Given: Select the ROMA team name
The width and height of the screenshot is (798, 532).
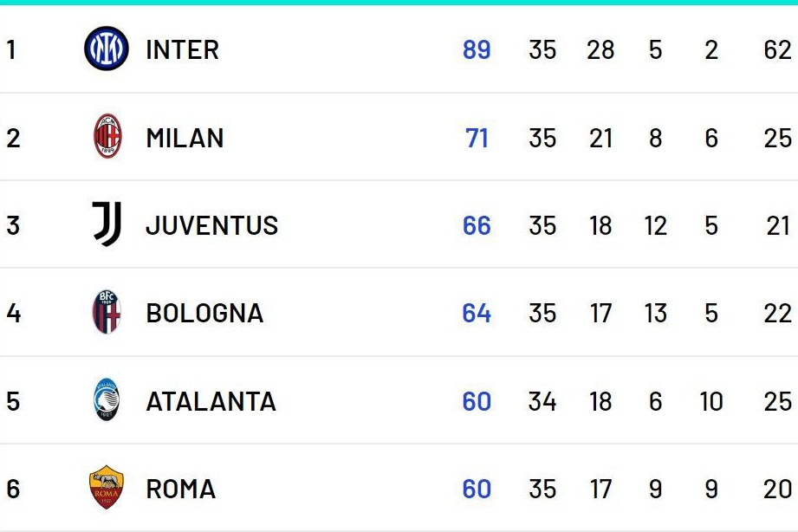Looking at the screenshot, I should click(180, 489).
